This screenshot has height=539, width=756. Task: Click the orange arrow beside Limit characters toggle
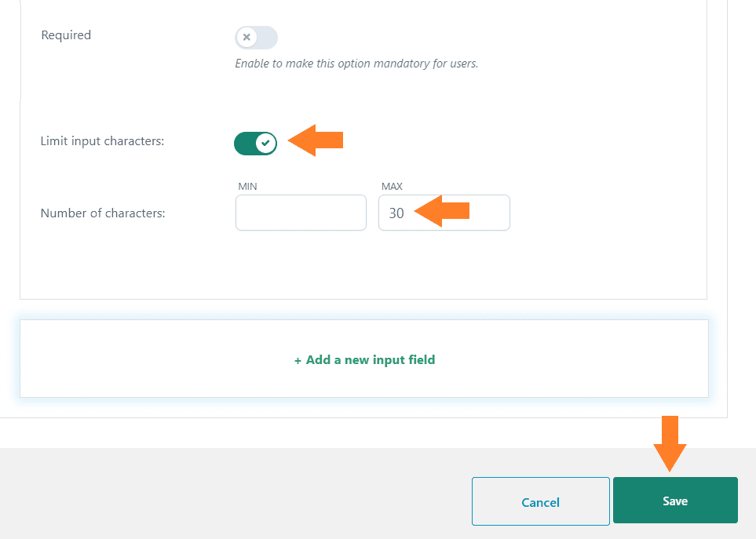pyautogui.click(x=316, y=140)
